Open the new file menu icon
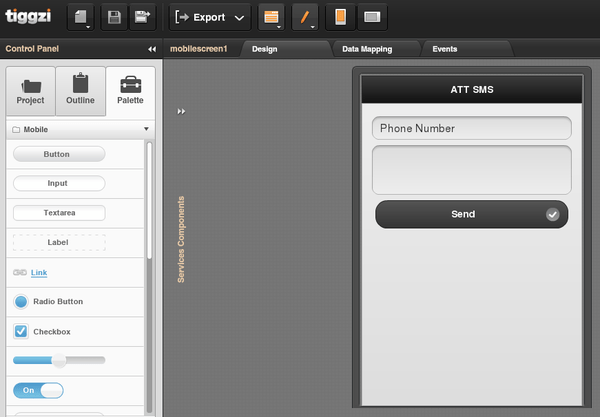This screenshot has width=600, height=417. point(82,17)
